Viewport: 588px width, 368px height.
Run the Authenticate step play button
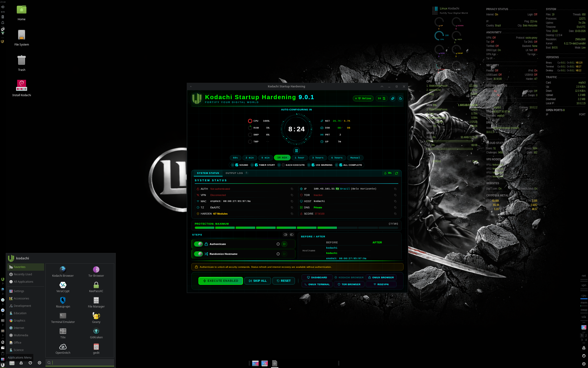click(x=284, y=244)
